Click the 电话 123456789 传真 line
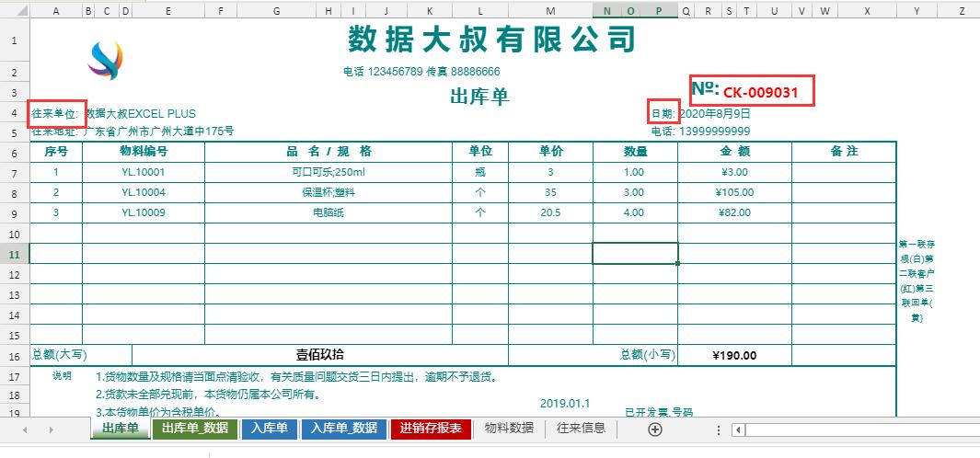980x458 pixels. [421, 71]
